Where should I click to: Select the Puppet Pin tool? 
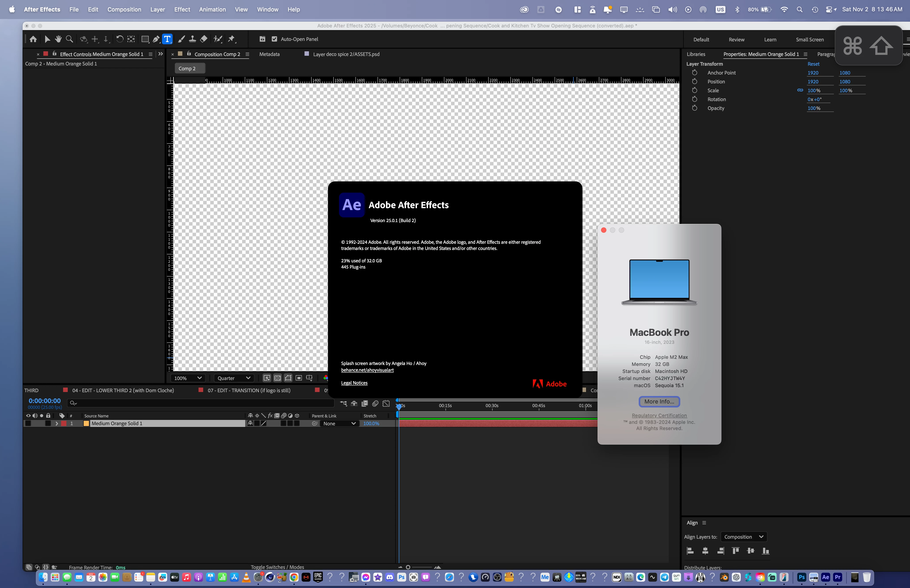click(x=231, y=39)
